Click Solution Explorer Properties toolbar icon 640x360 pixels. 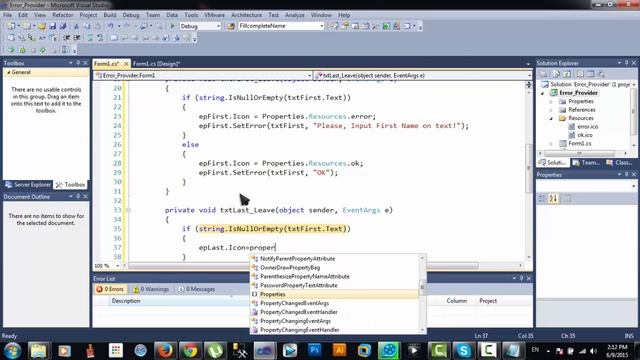pos(544,74)
